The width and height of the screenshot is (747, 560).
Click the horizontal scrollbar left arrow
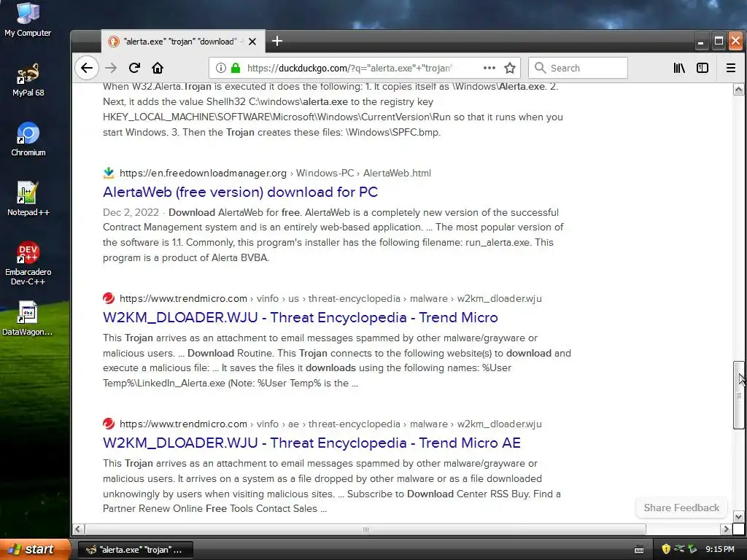[x=78, y=529]
